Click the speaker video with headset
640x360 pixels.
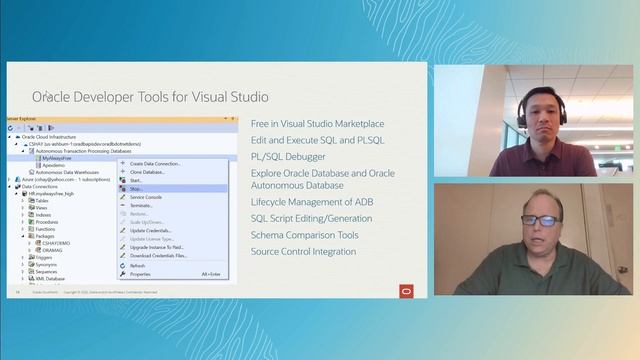(533, 120)
